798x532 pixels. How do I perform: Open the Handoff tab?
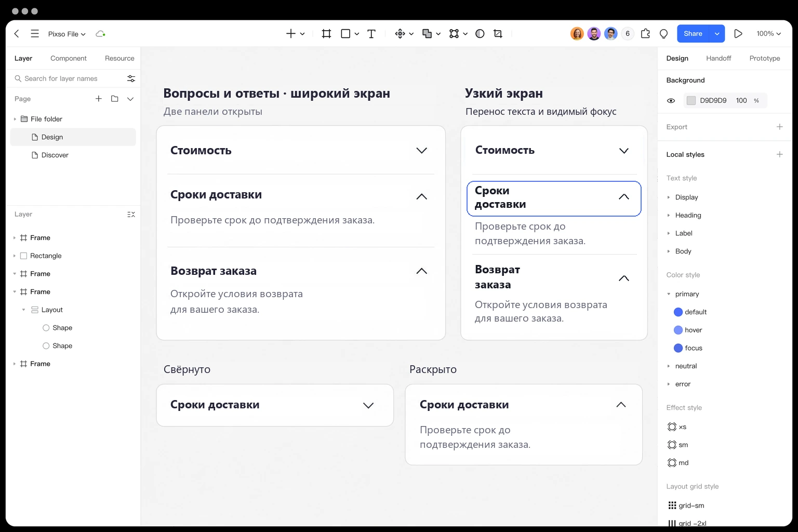tap(719, 58)
